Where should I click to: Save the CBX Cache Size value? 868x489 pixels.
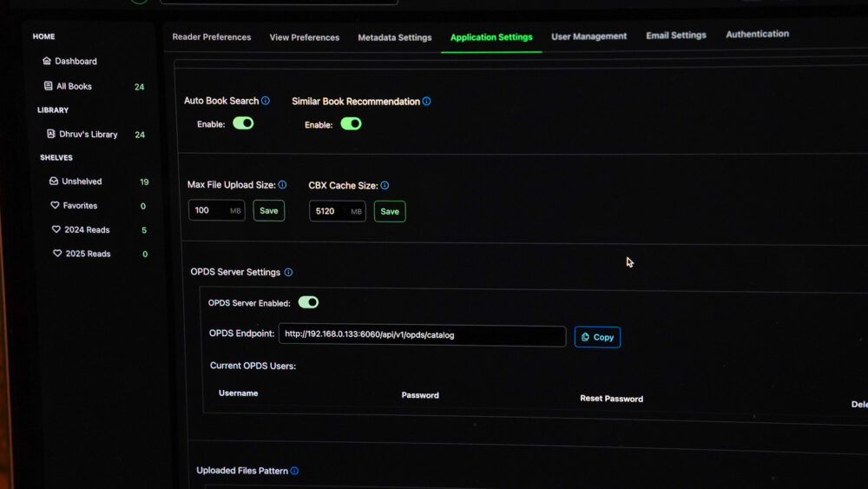pyautogui.click(x=390, y=212)
